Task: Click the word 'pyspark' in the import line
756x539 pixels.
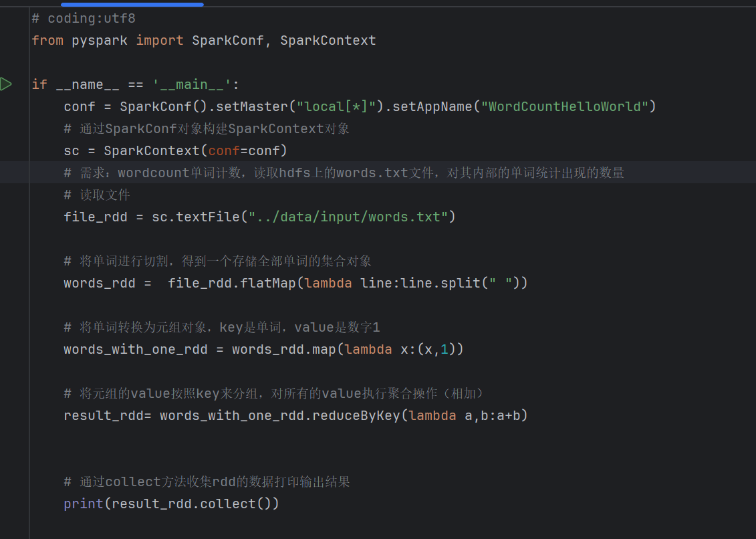Action: (100, 41)
